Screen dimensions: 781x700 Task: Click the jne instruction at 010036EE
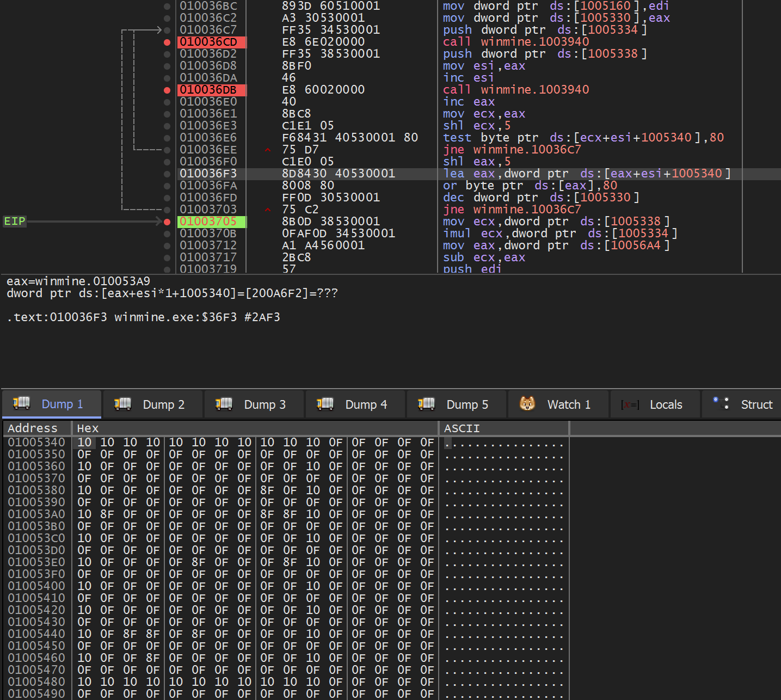512,150
